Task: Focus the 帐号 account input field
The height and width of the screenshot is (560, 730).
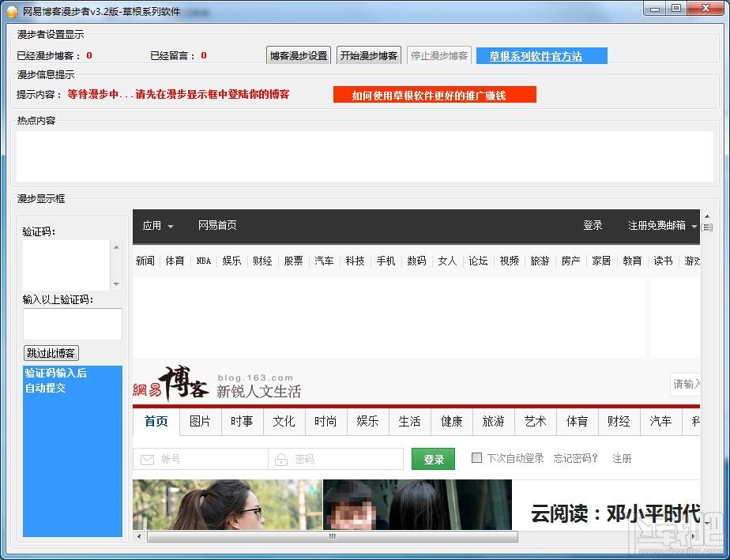Action: click(x=201, y=459)
